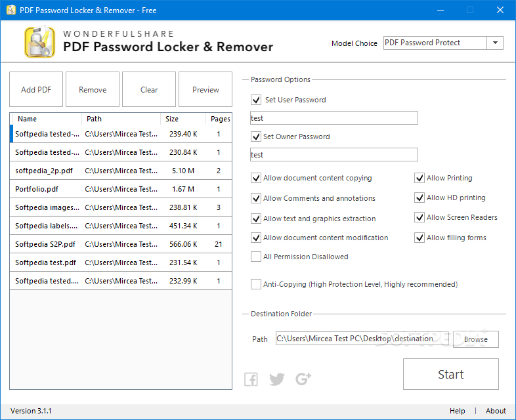Select the softpedia_2p.pdf row
This screenshot has width=516, height=420.
(121, 171)
